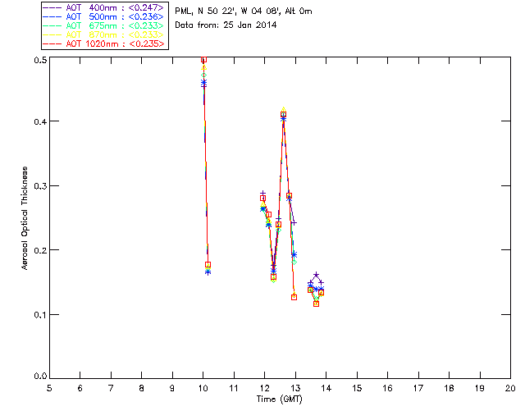Click the purple plus marker near 0.16
525x420 pixels.
[316, 275]
